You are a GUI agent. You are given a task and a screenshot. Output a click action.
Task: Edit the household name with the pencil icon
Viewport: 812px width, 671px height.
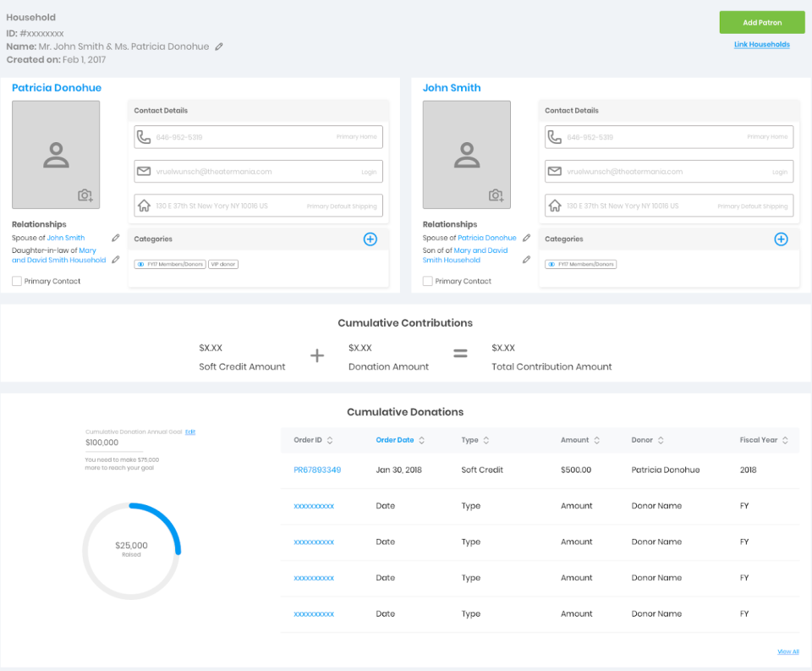pos(219,47)
